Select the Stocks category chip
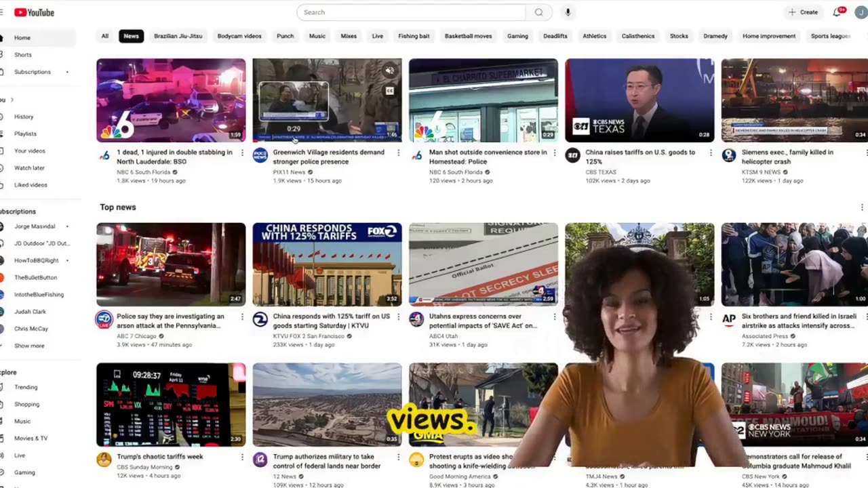This screenshot has height=488, width=868. tap(679, 36)
